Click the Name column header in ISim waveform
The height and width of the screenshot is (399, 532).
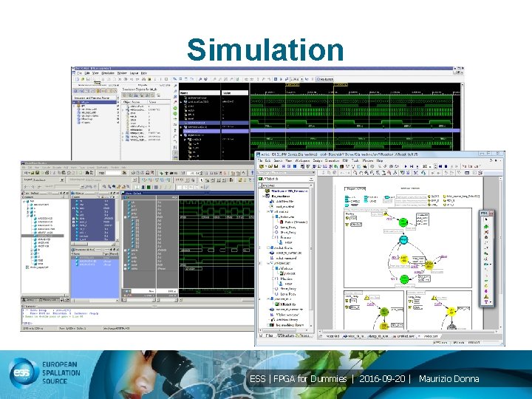(199, 92)
